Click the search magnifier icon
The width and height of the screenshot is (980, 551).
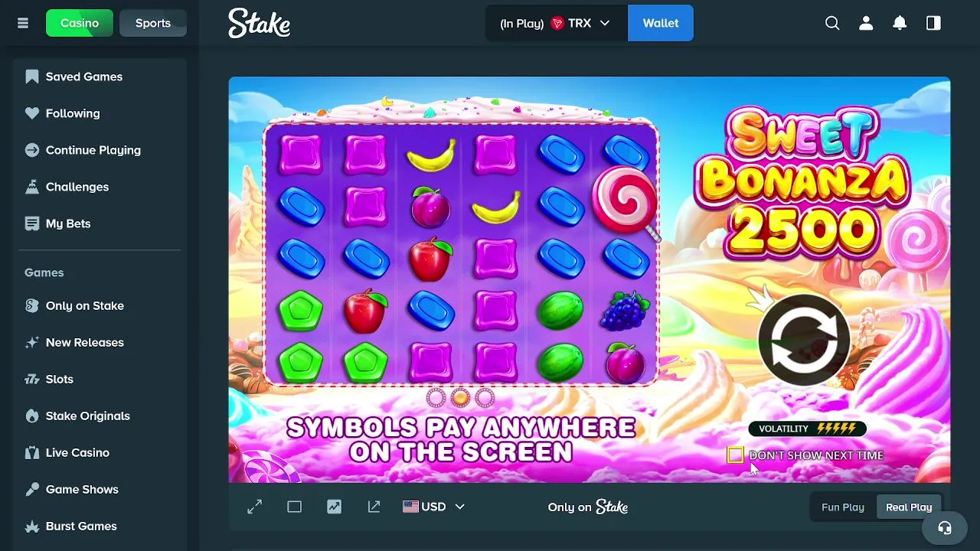pyautogui.click(x=832, y=23)
